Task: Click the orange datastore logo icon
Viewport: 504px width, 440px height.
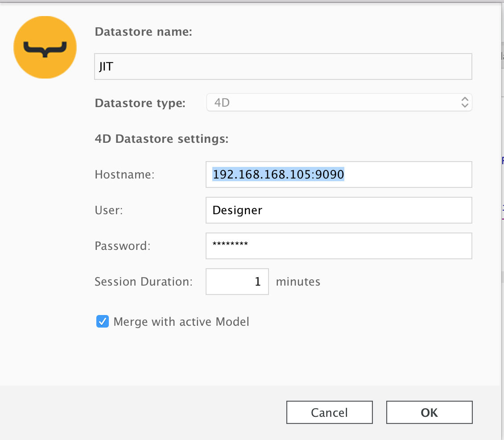Action: tap(45, 47)
